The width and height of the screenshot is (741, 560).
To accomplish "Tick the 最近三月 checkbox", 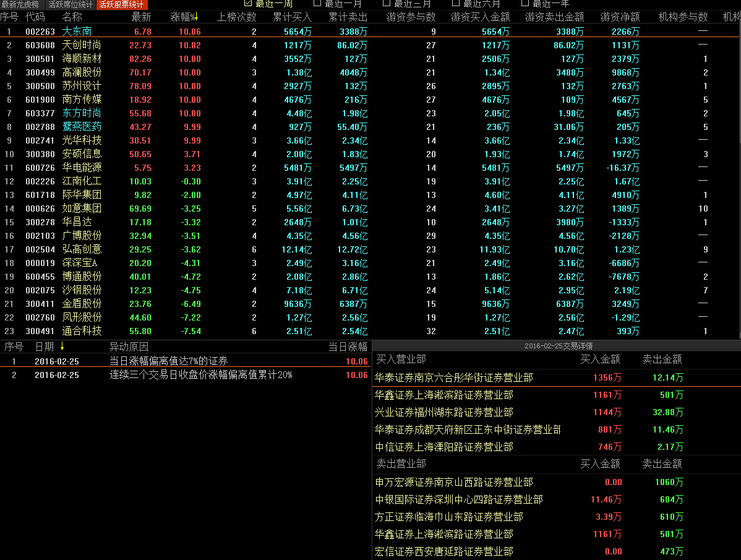I will coord(387,3).
